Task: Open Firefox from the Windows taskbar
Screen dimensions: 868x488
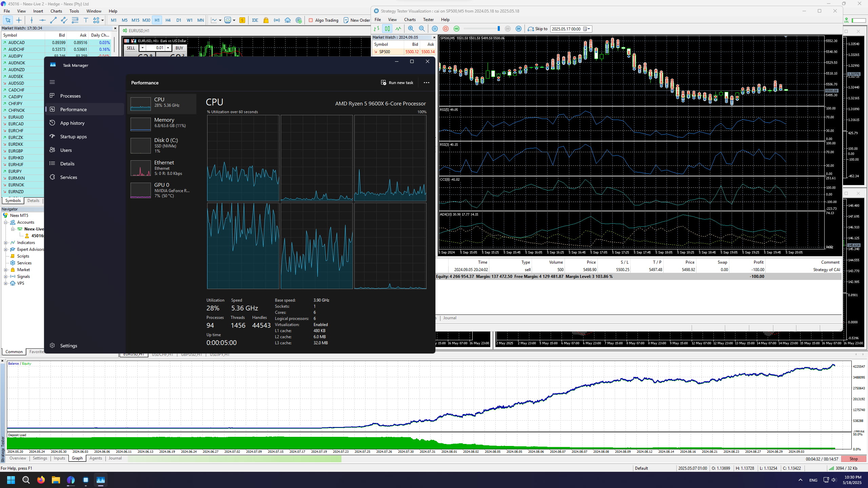Action: [x=41, y=480]
